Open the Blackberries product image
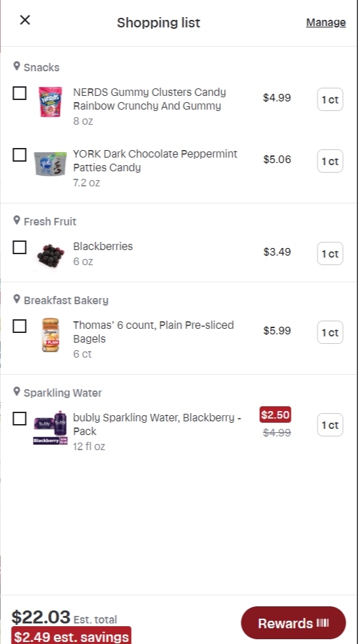 point(51,256)
